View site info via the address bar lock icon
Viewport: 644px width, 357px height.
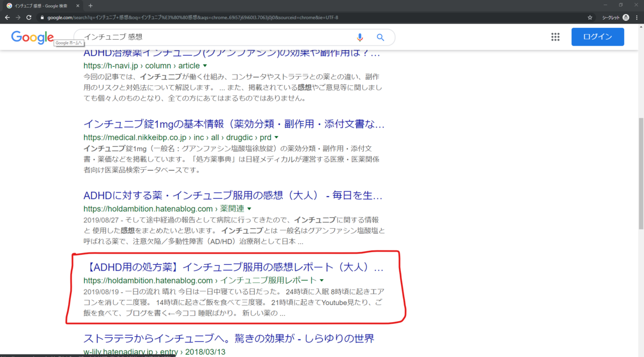click(43, 17)
